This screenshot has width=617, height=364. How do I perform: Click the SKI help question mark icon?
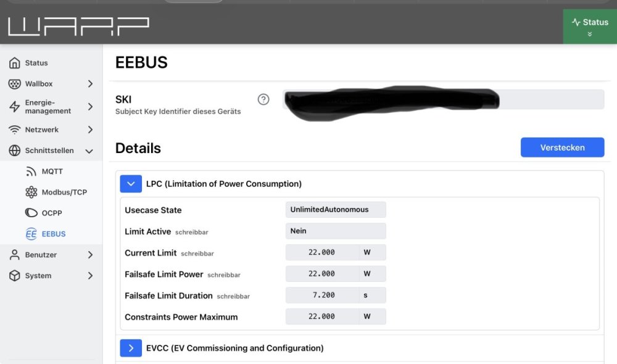263,99
